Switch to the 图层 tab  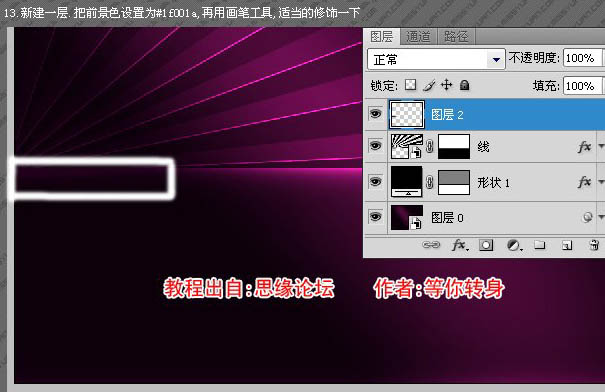(381, 37)
